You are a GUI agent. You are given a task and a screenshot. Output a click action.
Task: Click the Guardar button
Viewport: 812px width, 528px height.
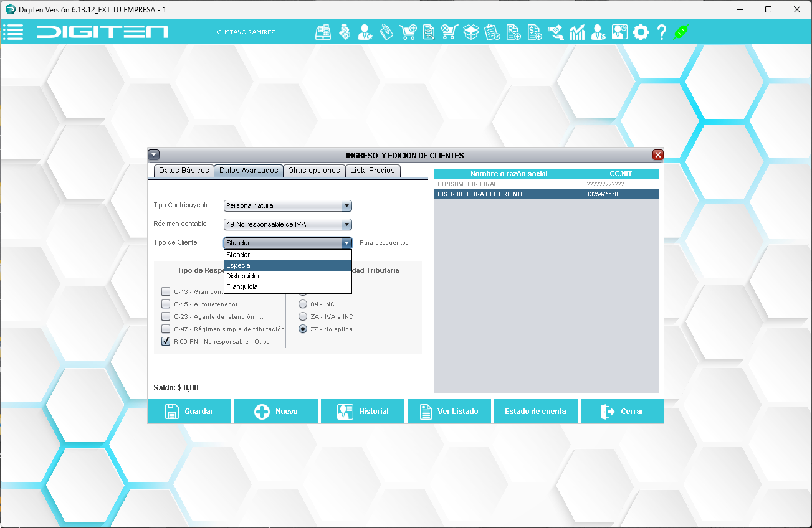(189, 412)
